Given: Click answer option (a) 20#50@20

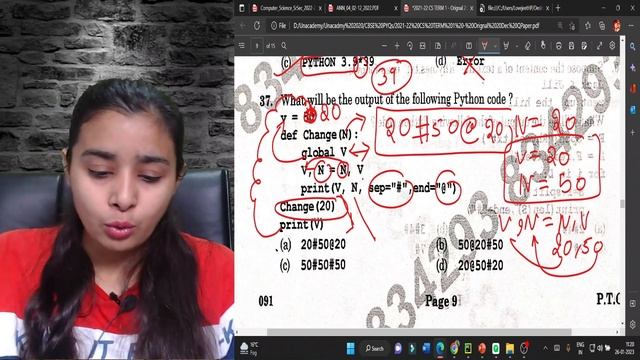Looking at the screenshot, I should (313, 244).
